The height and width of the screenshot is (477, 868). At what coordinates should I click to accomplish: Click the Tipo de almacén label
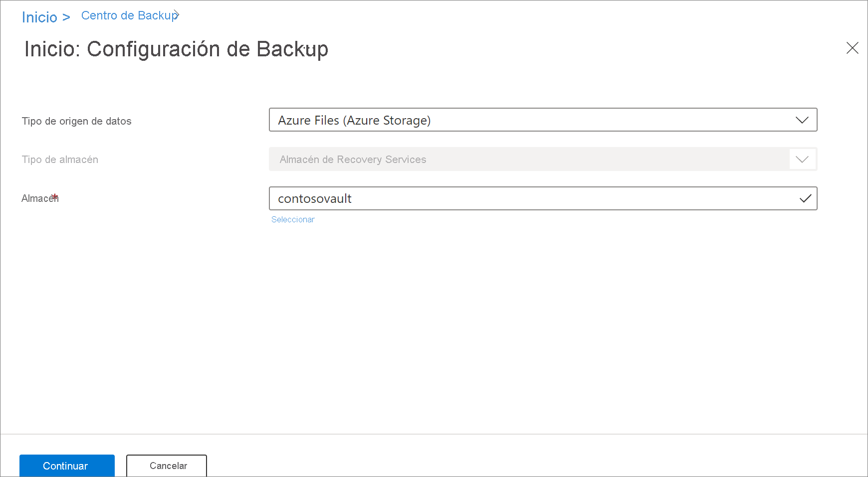[x=60, y=159]
